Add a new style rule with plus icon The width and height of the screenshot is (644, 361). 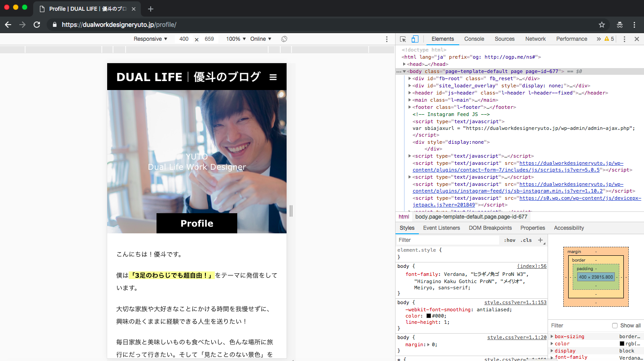point(540,240)
